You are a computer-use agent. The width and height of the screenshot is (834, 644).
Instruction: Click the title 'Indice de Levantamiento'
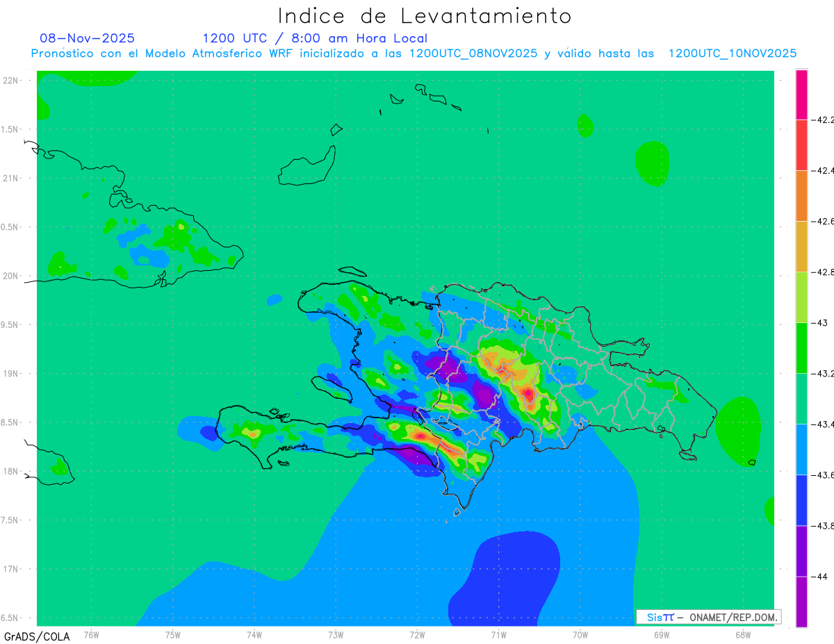click(x=425, y=15)
